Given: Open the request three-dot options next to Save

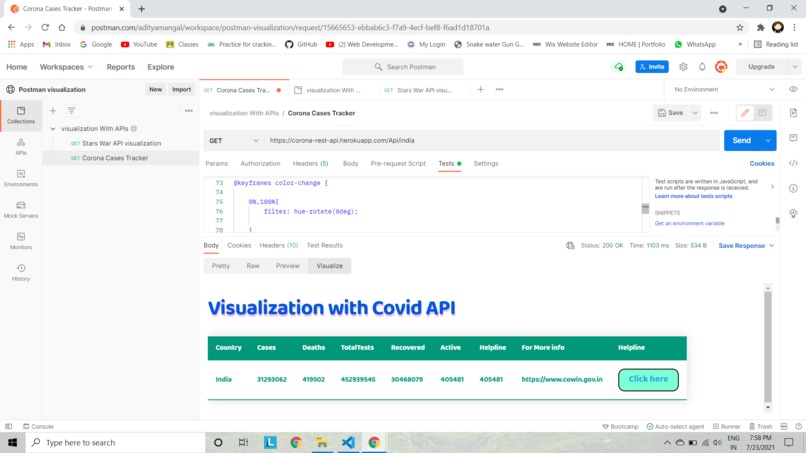Looking at the screenshot, I should coord(714,113).
